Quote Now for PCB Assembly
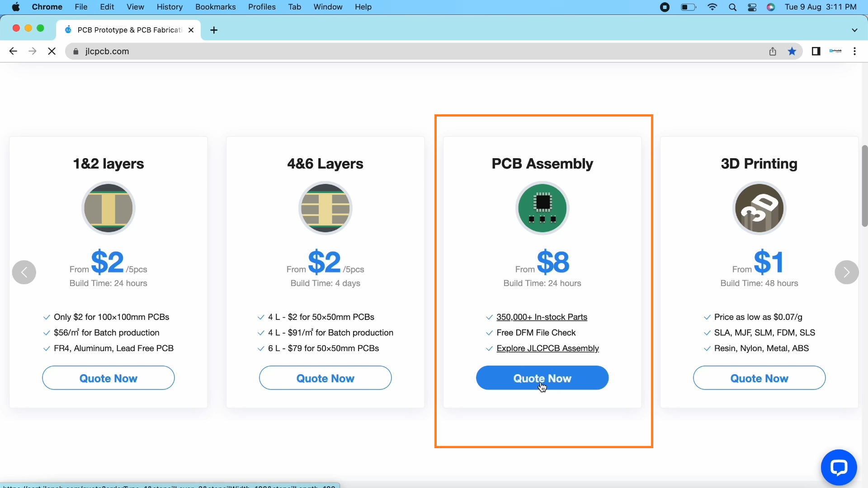868x488 pixels. point(542,378)
